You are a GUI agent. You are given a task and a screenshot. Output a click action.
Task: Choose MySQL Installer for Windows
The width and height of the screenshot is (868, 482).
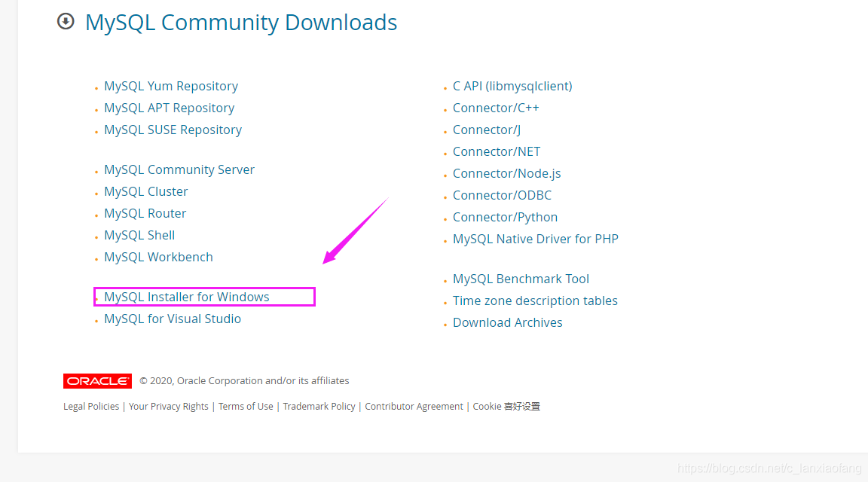tap(187, 297)
